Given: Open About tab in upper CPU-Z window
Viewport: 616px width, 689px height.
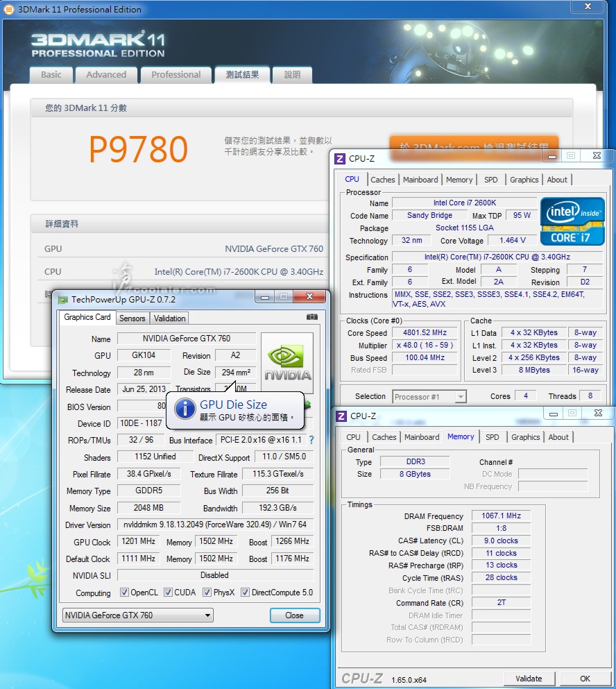Looking at the screenshot, I should [557, 180].
